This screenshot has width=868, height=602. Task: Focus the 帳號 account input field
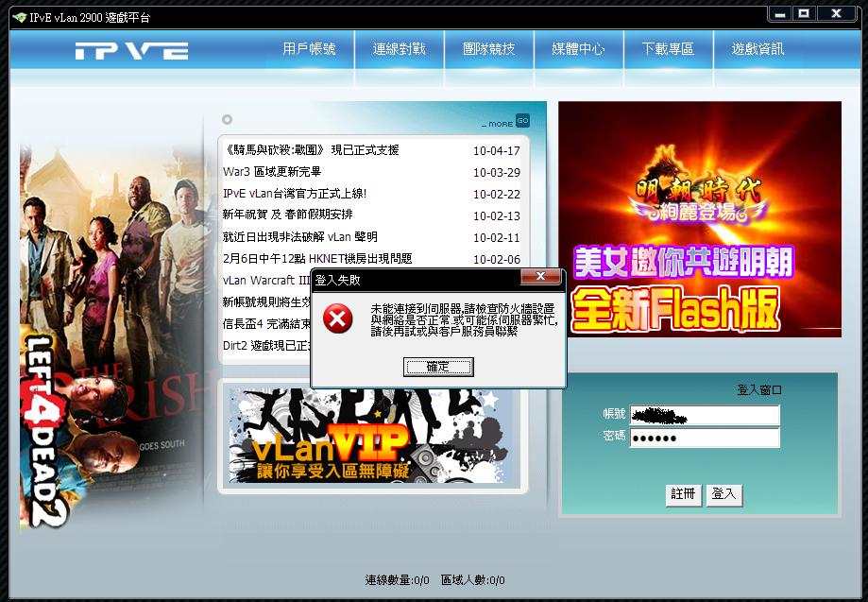[705, 416]
